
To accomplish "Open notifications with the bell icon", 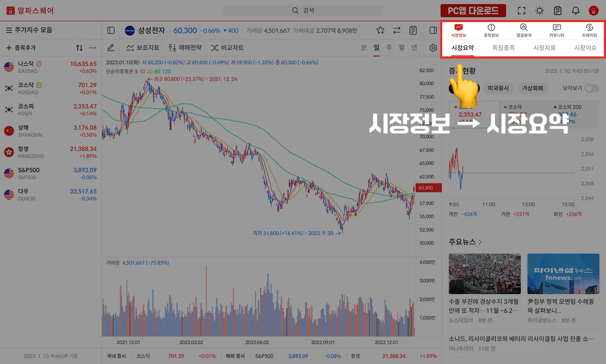I will (576, 11).
